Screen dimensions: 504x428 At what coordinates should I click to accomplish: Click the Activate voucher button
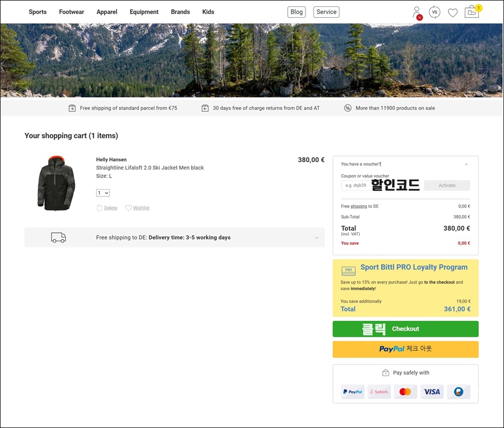(x=447, y=185)
